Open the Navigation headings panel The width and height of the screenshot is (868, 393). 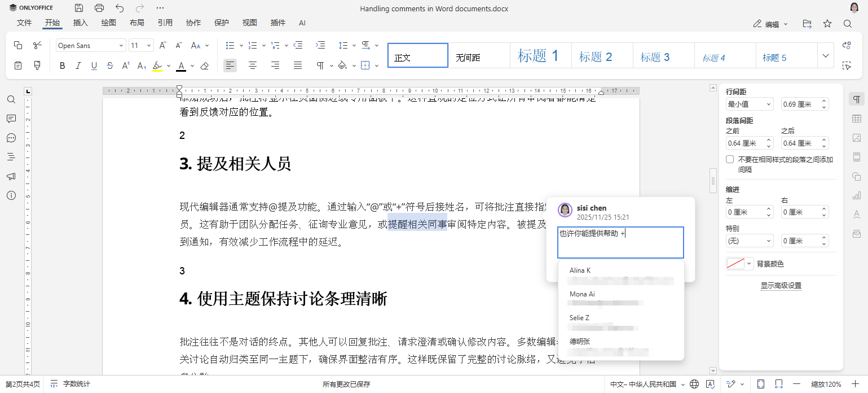click(x=11, y=157)
